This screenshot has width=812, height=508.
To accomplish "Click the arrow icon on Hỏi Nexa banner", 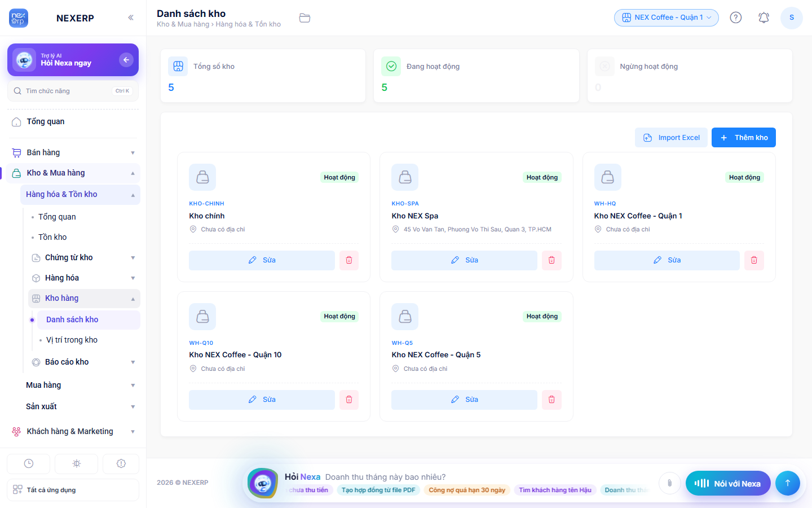I will pos(126,60).
